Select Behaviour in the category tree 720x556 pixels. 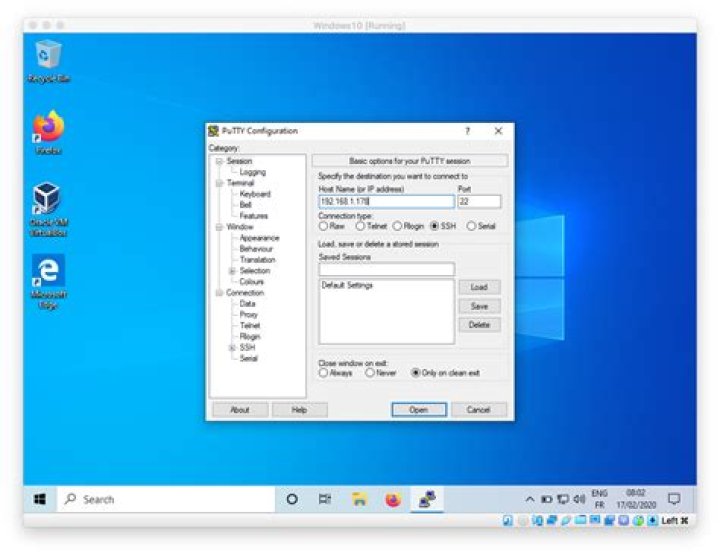[x=256, y=249]
